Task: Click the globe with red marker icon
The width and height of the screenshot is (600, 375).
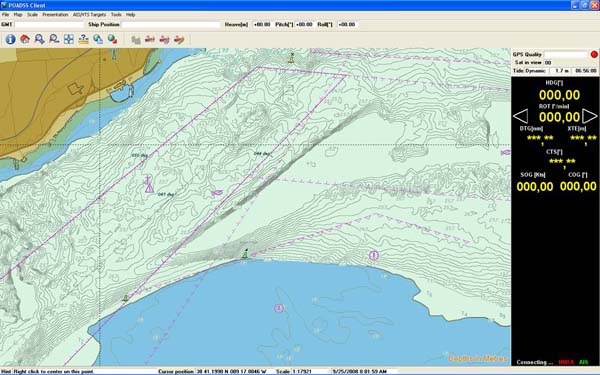Action: tap(112, 39)
